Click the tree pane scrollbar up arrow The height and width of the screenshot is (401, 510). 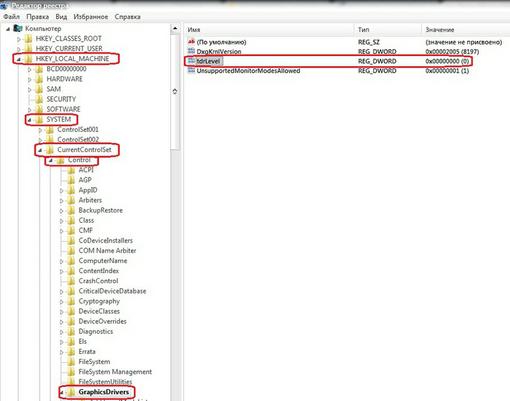[x=175, y=29]
